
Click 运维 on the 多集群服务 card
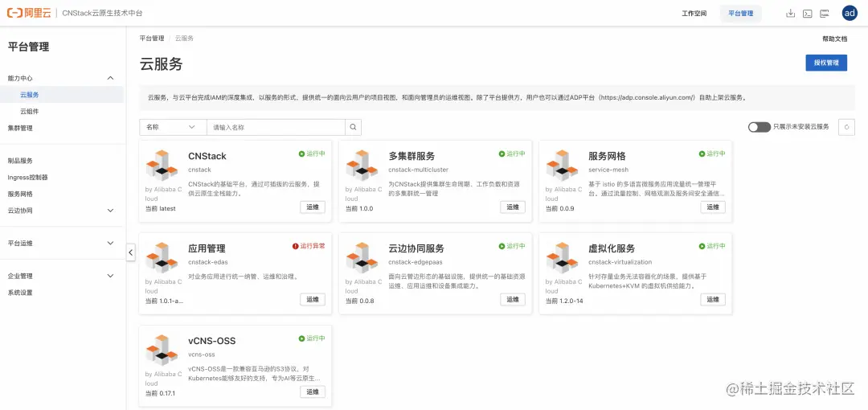[x=513, y=207]
